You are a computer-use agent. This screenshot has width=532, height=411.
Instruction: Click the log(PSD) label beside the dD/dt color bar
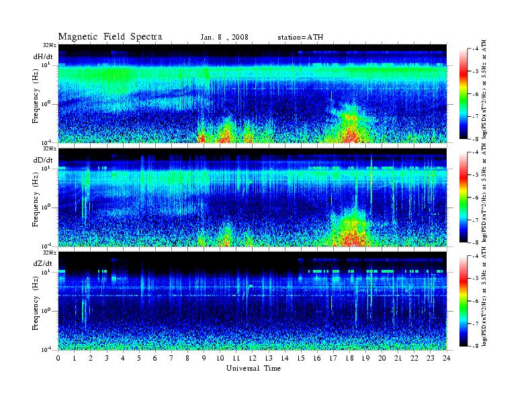click(x=484, y=193)
